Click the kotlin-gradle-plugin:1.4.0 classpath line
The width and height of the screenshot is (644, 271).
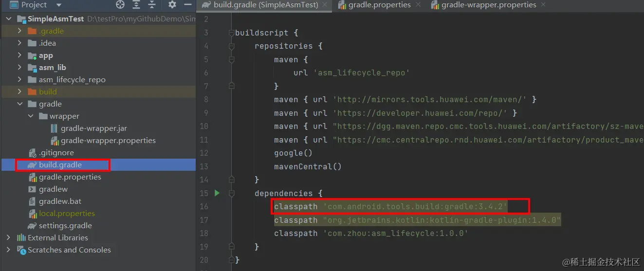[418, 220]
